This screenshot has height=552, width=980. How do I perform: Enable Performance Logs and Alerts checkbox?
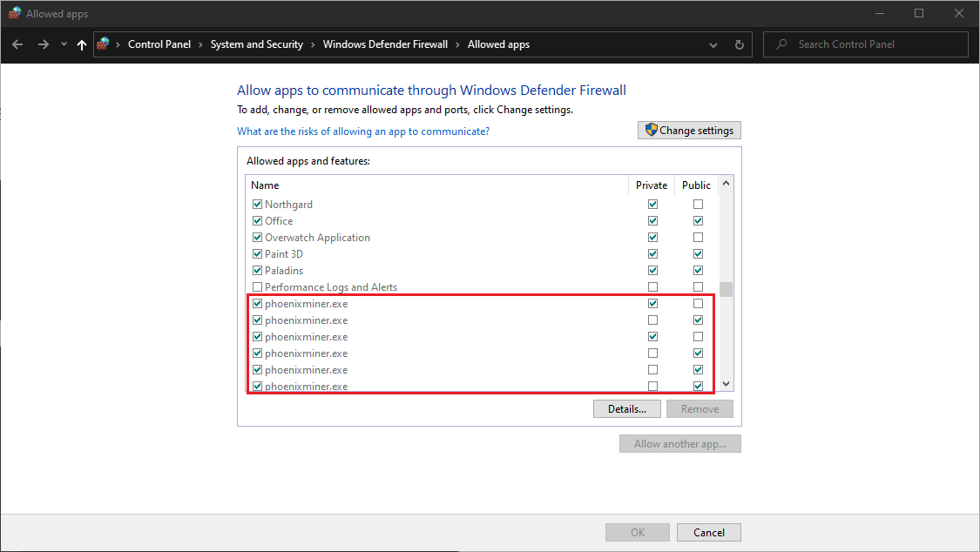[258, 287]
